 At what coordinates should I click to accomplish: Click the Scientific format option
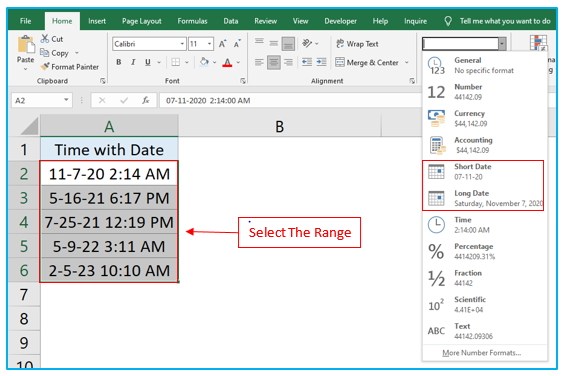pos(485,304)
